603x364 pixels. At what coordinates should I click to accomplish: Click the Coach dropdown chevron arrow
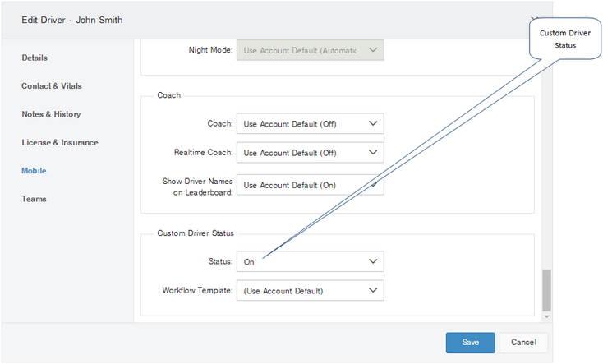[373, 123]
